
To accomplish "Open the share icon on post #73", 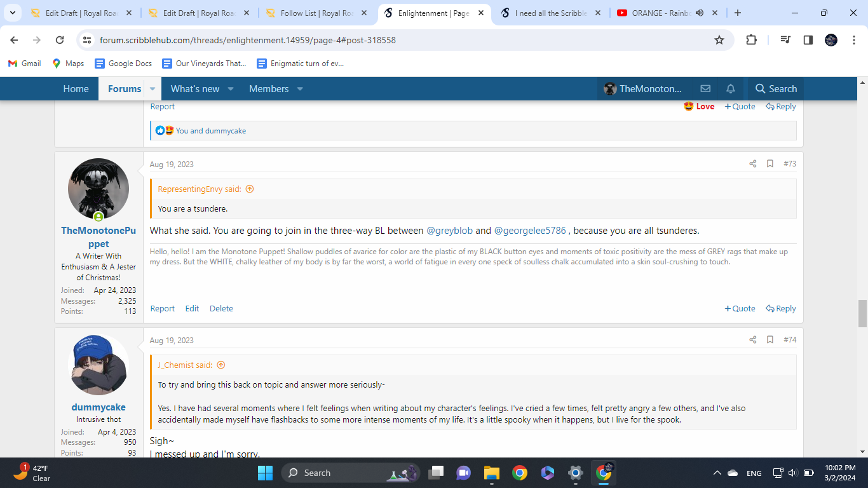I will coord(752,163).
